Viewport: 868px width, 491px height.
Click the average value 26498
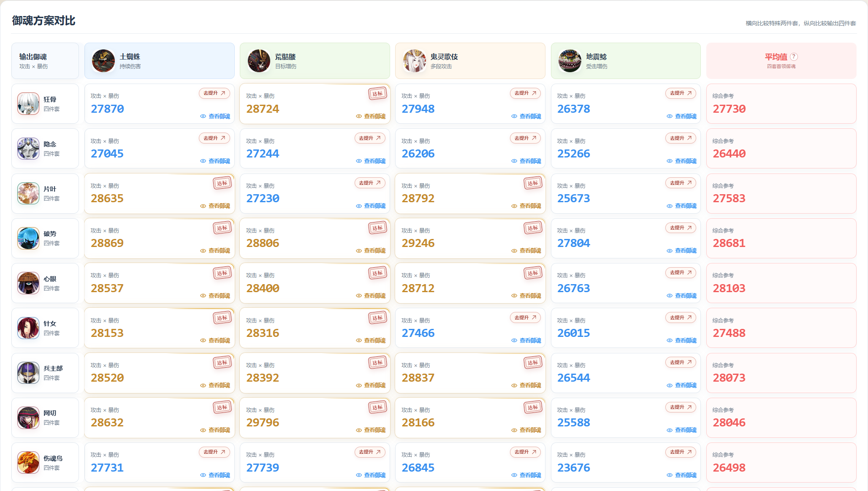(x=729, y=468)
